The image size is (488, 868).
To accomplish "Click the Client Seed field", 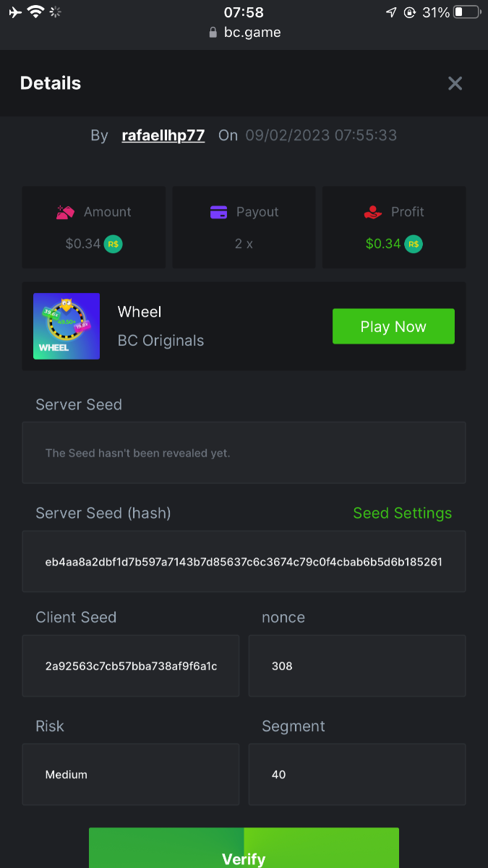I will tap(131, 666).
